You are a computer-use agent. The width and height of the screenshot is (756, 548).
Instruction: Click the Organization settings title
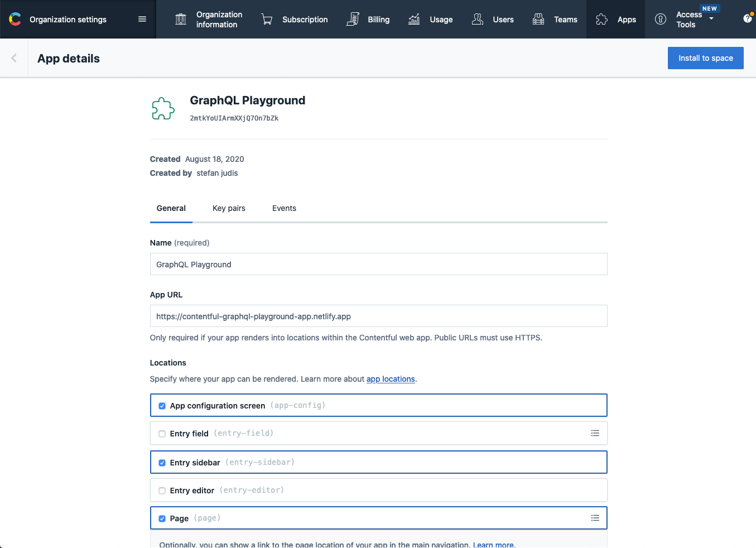[x=68, y=20]
